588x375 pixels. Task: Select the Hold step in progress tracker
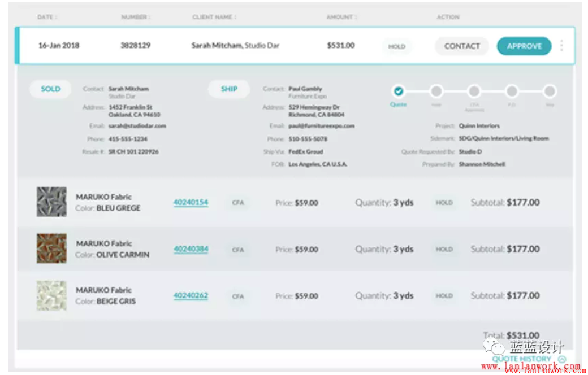coord(436,91)
